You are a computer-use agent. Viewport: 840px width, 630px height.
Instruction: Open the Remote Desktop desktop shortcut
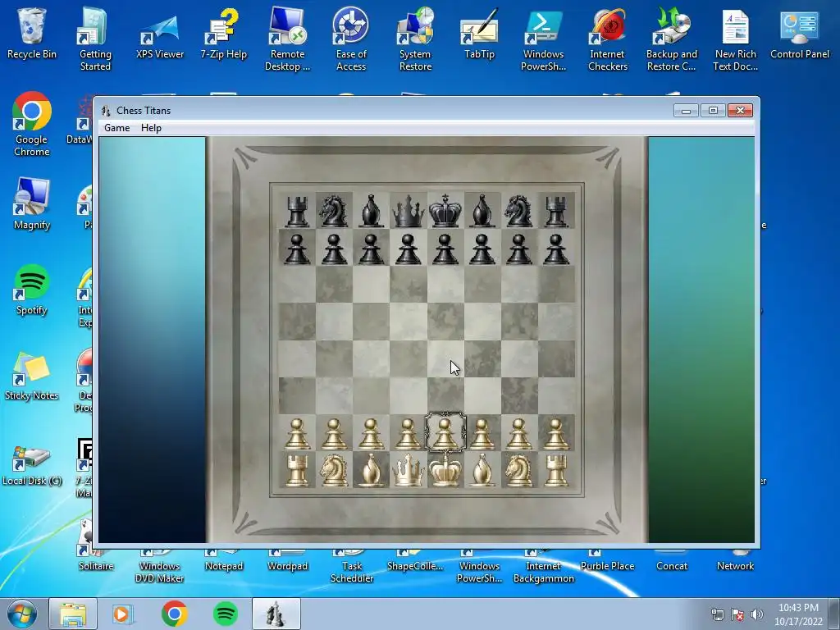[x=287, y=39]
